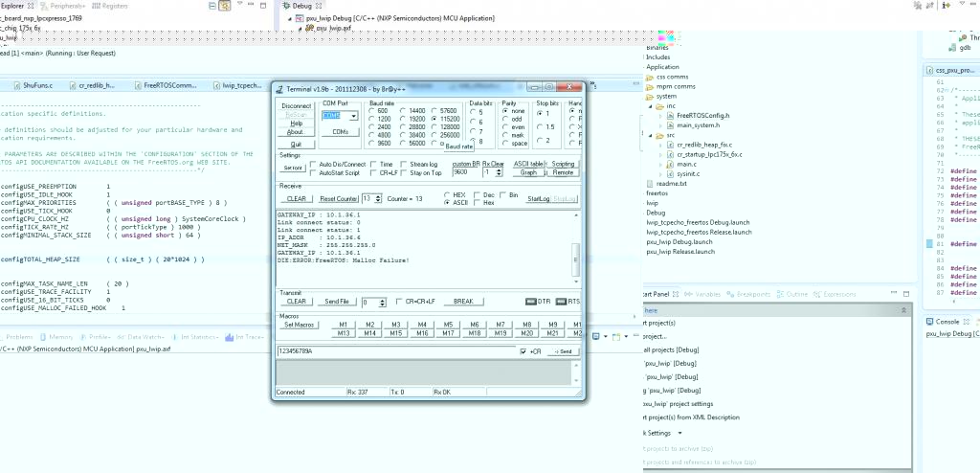Click the StartLog button

click(538, 198)
